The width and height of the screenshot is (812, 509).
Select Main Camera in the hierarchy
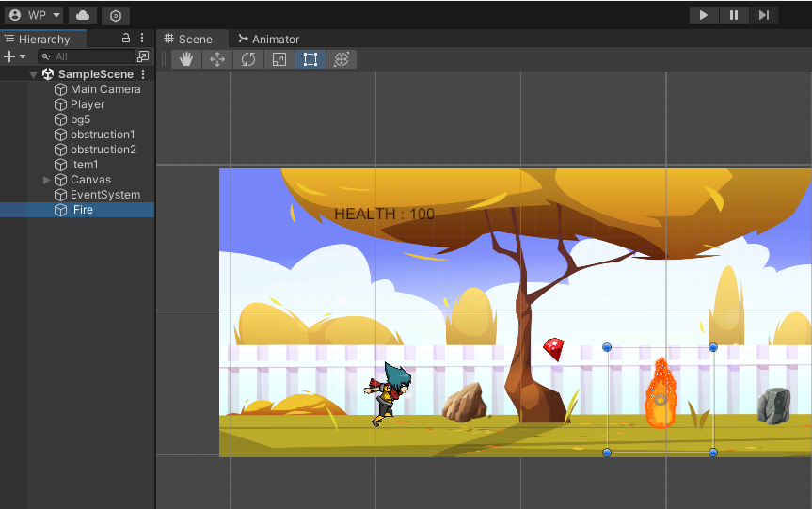point(104,89)
